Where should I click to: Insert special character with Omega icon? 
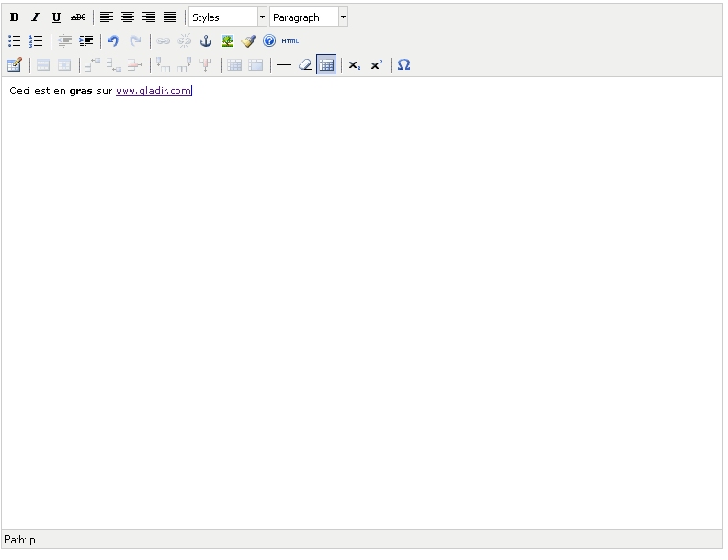tap(404, 65)
